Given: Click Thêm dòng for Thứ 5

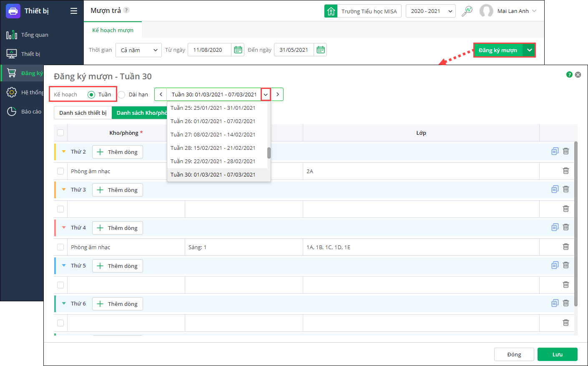Looking at the screenshot, I should pyautogui.click(x=118, y=266).
